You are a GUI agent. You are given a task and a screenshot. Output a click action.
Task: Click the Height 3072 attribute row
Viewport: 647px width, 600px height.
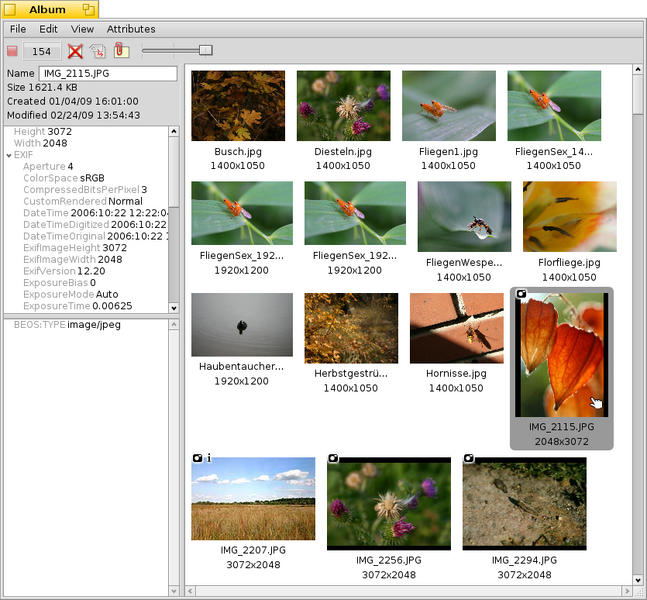43,132
